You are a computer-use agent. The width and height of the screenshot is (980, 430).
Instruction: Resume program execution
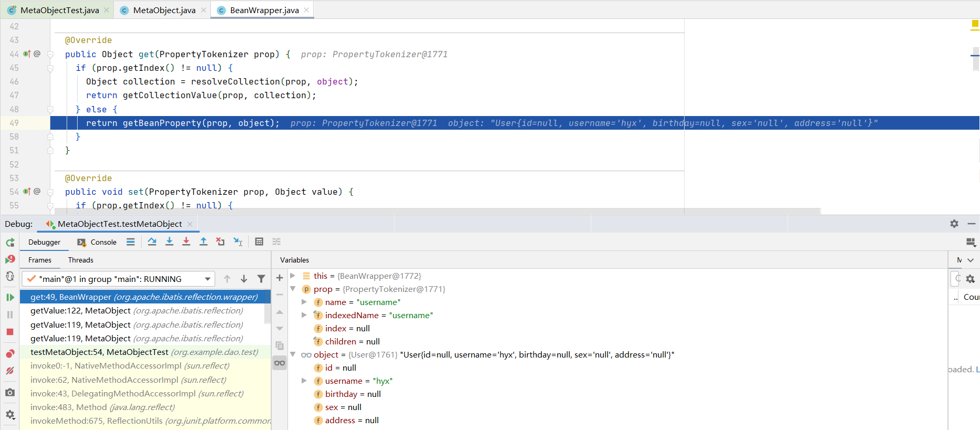(10, 297)
